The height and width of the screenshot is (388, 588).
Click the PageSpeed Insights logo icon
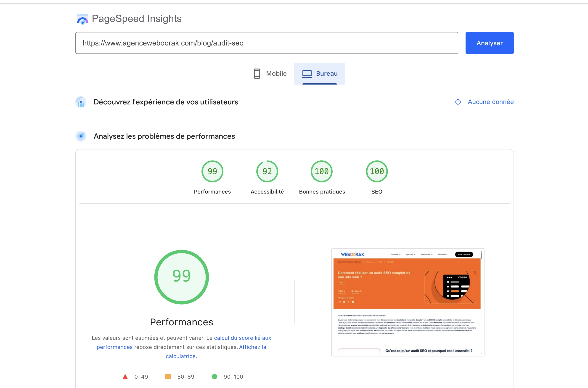point(82,19)
